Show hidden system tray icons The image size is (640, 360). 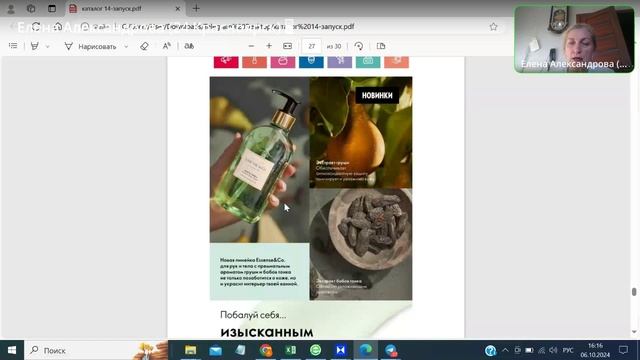[x=505, y=350]
